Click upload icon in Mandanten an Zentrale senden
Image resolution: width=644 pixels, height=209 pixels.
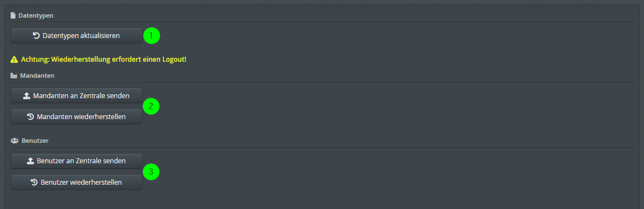27,96
